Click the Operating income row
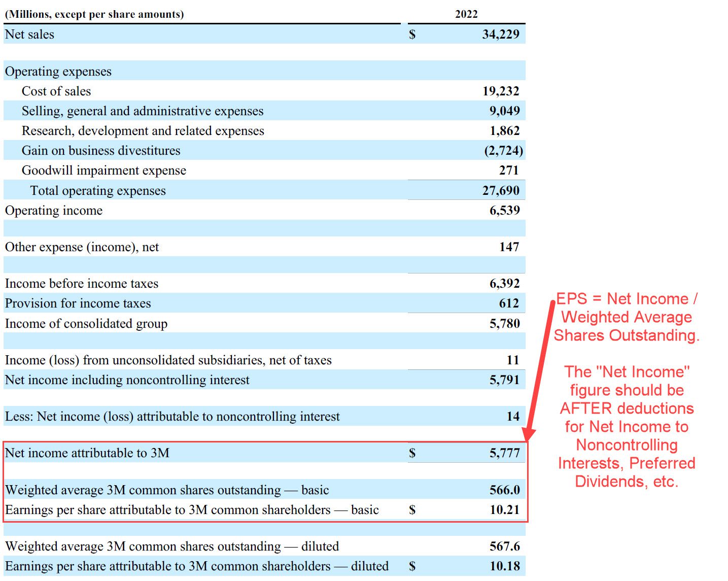This screenshot has height=581, width=728. coord(53,211)
